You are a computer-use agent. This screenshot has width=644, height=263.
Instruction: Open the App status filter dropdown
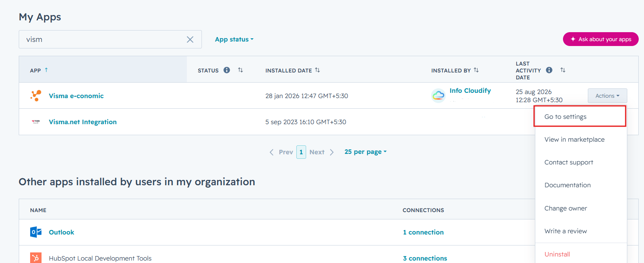(x=234, y=39)
